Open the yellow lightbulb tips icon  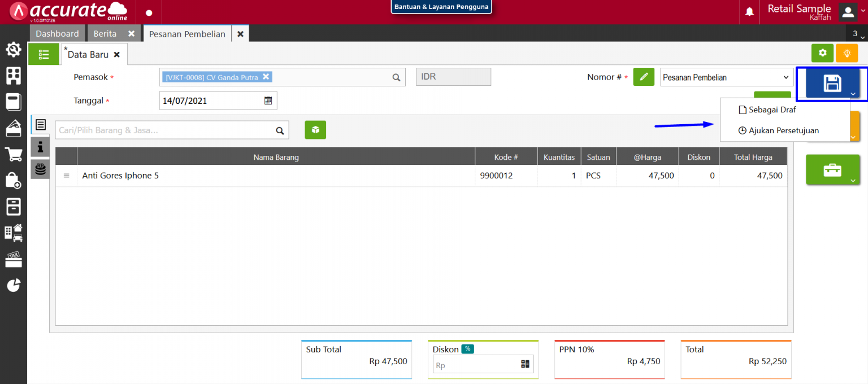[847, 53]
